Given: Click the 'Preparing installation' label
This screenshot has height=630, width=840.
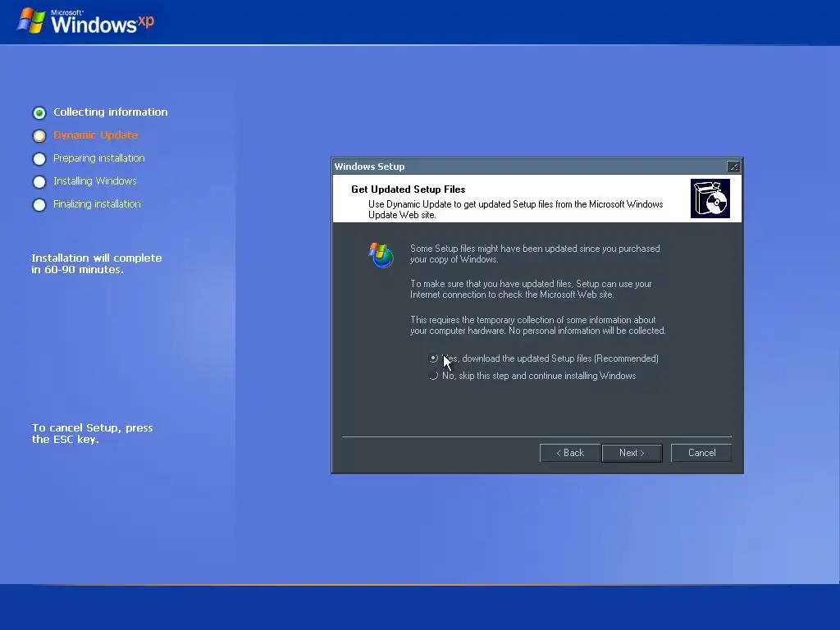Looking at the screenshot, I should pos(99,158).
